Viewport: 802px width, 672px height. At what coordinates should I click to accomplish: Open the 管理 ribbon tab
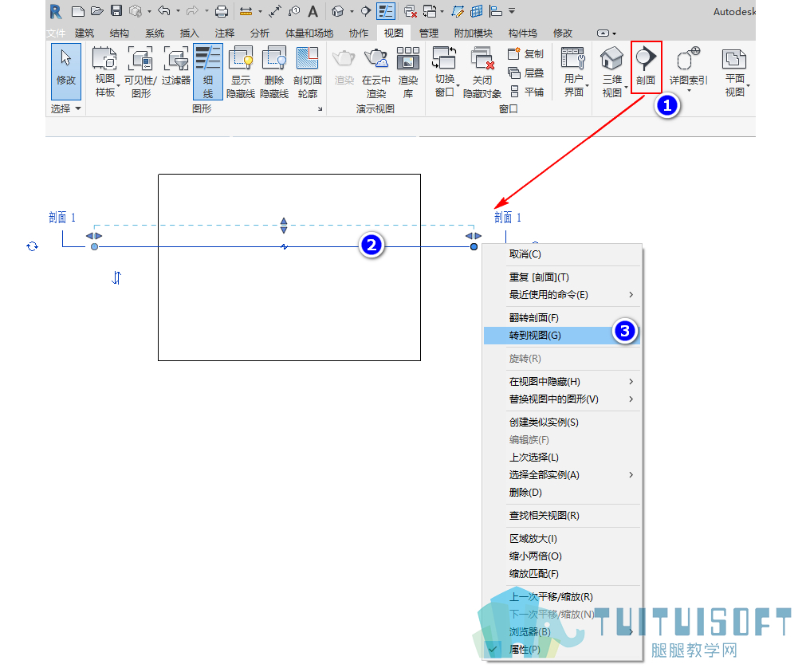pyautogui.click(x=429, y=33)
